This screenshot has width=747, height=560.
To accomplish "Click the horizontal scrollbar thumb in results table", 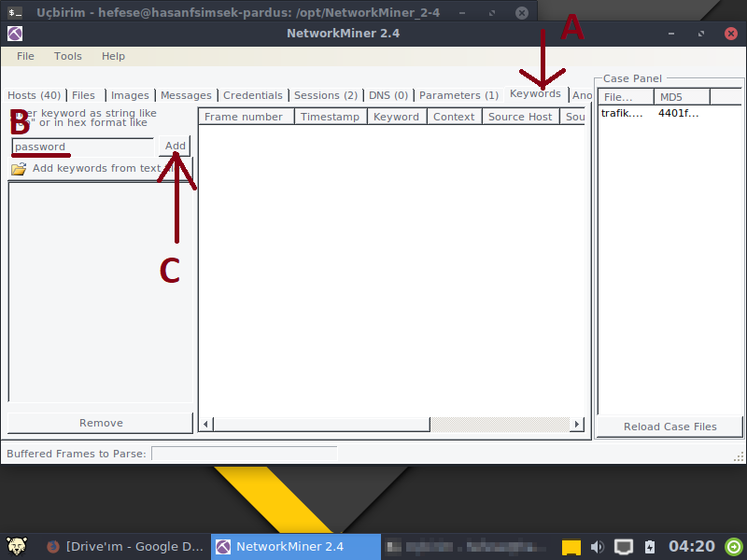I will click(321, 424).
